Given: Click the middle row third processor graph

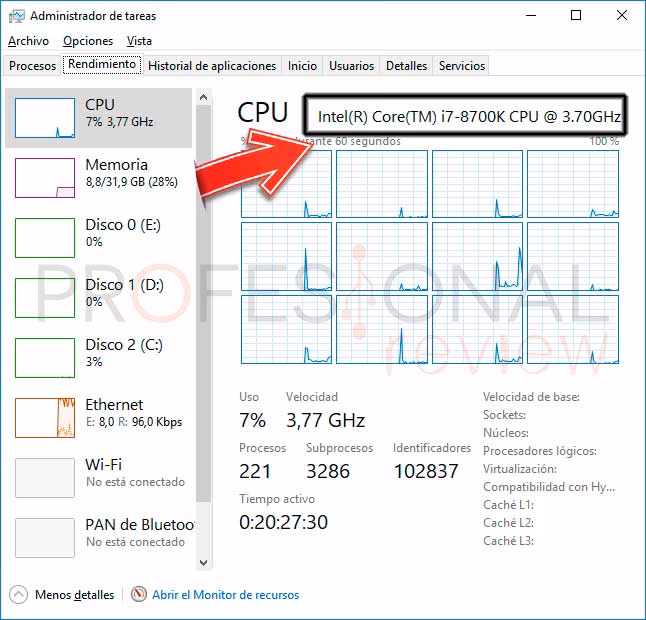Looking at the screenshot, I should coord(477,257).
